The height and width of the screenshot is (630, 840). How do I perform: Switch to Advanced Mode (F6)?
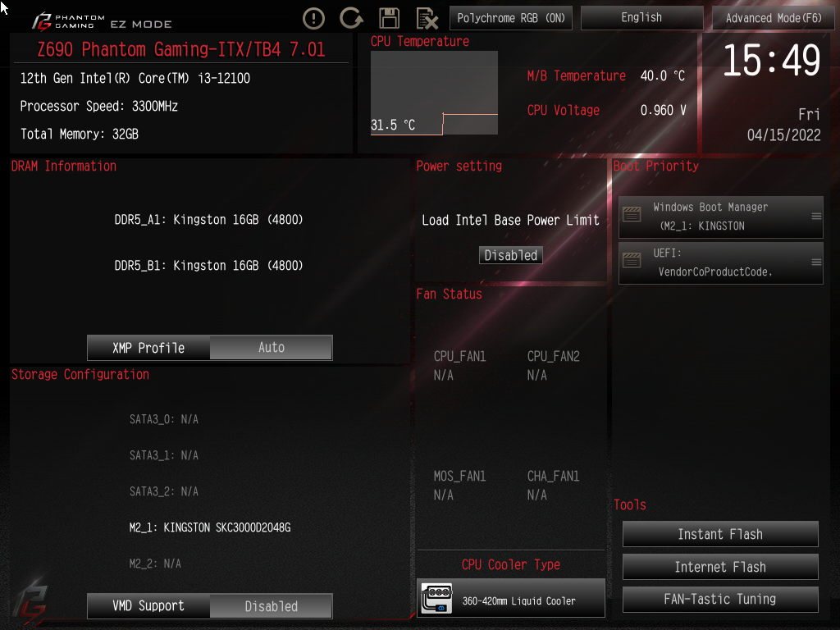(x=774, y=18)
